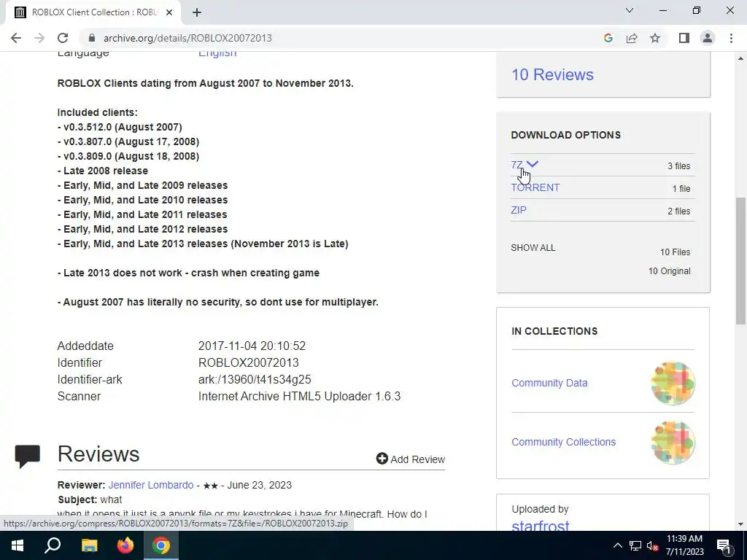Click the Add Review button
Viewport: 747px width, 560px height.
(x=410, y=459)
